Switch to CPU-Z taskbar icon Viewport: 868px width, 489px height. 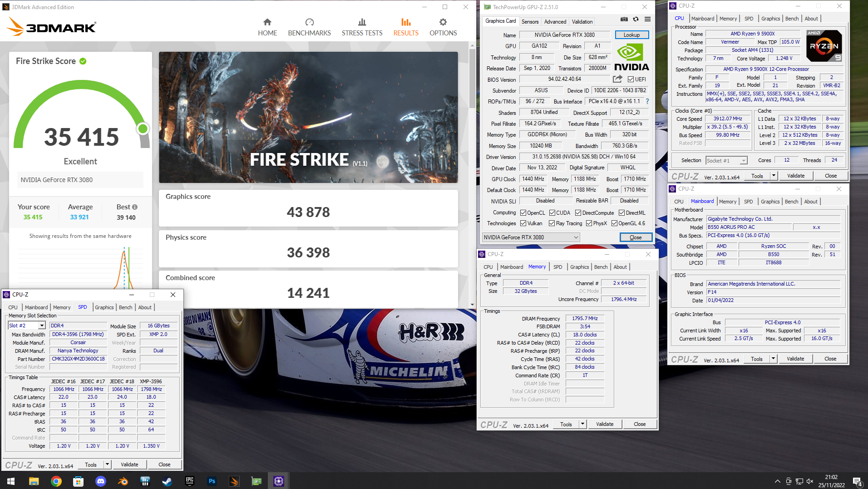(279, 481)
